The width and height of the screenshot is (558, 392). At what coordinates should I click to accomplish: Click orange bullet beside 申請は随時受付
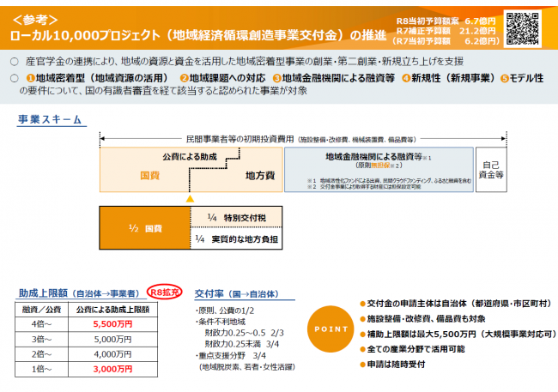362,365
